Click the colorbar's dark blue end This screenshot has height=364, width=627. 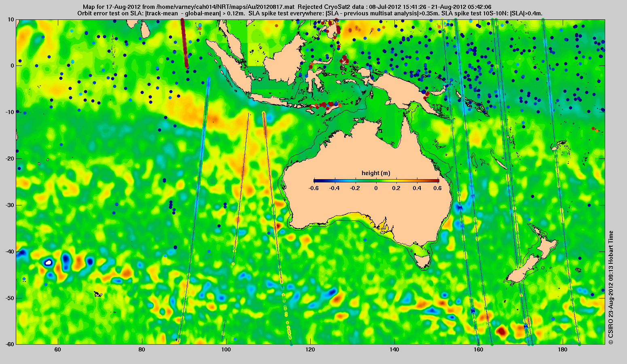pos(316,180)
